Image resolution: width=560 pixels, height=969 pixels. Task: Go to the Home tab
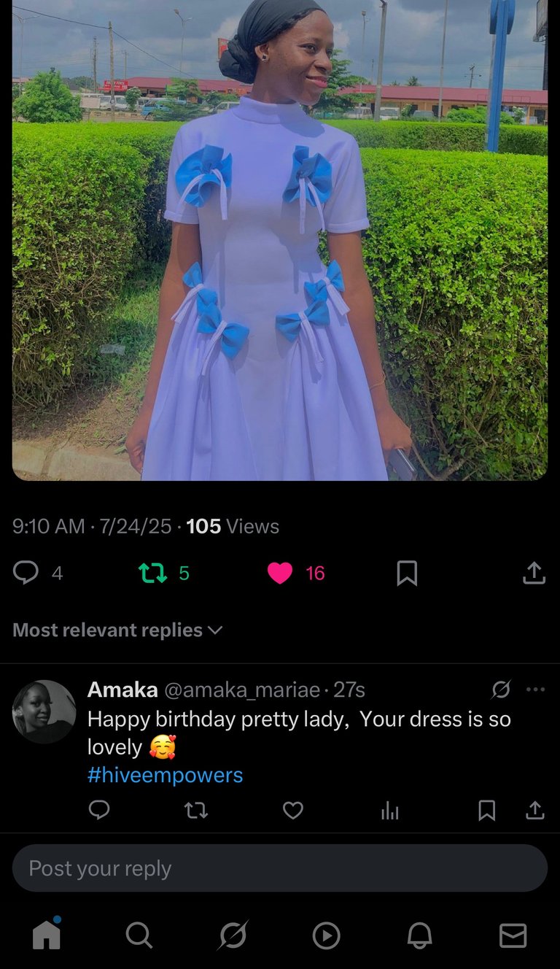[47, 935]
